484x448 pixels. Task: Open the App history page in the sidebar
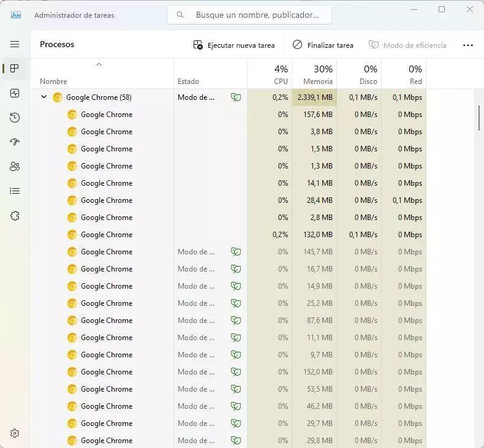[x=15, y=118]
